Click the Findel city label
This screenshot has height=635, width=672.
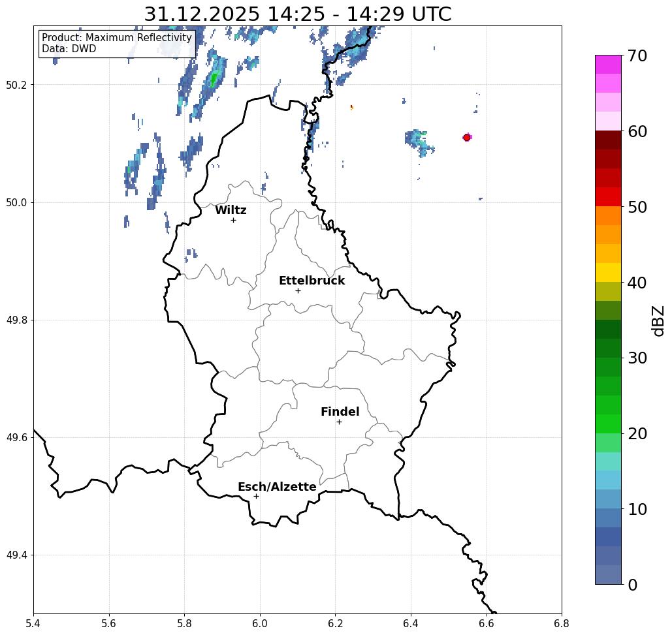tap(340, 412)
